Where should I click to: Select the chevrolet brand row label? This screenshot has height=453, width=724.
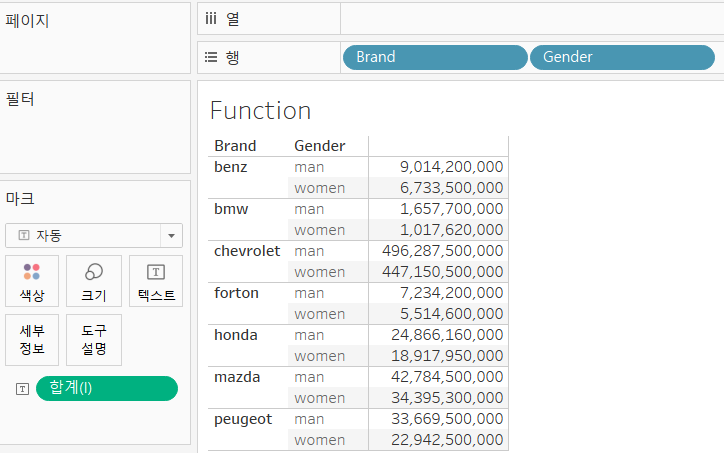[x=247, y=251]
